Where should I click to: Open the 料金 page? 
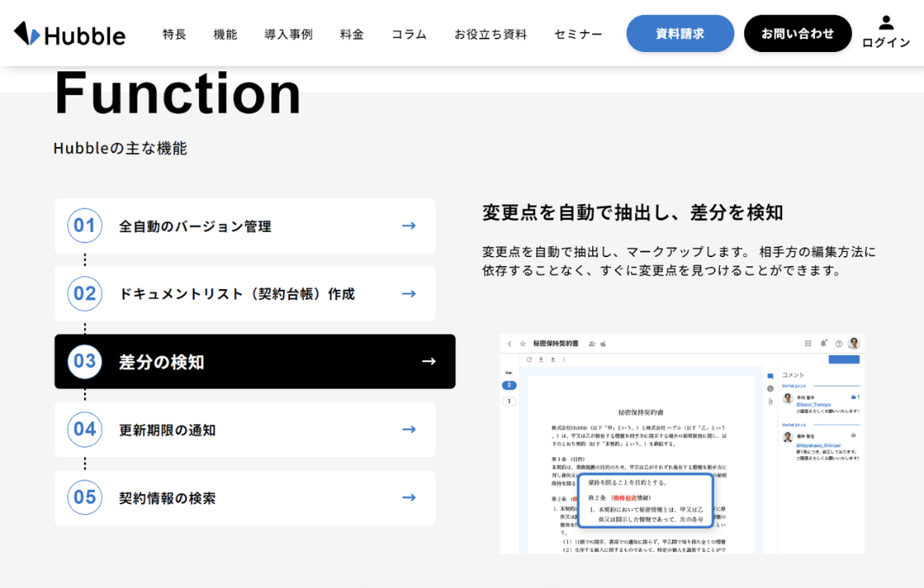click(352, 34)
